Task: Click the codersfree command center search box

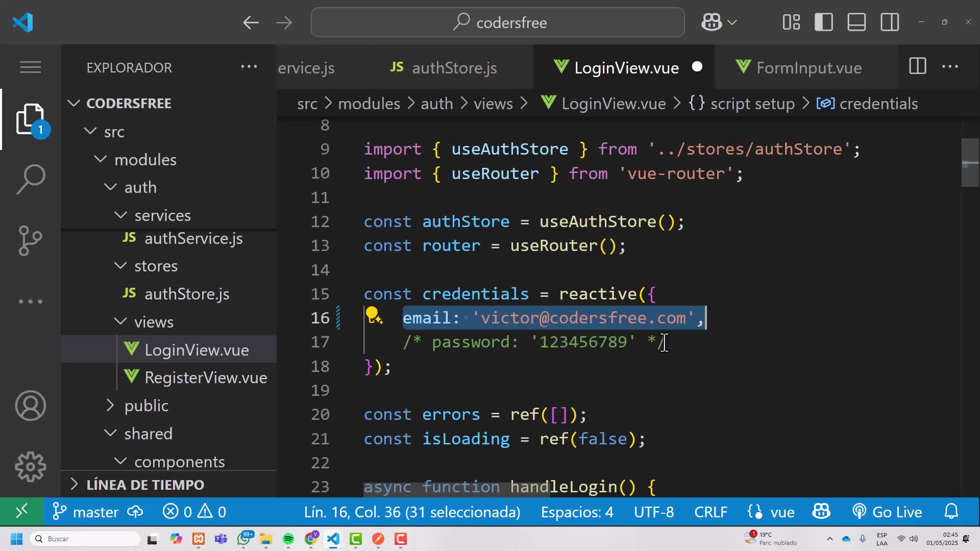Action: [x=498, y=22]
